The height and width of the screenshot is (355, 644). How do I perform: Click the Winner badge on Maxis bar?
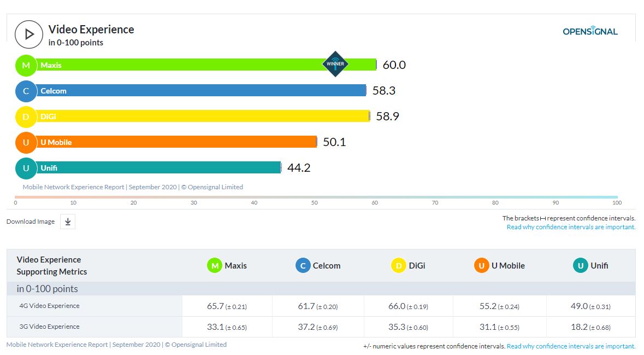(x=335, y=64)
